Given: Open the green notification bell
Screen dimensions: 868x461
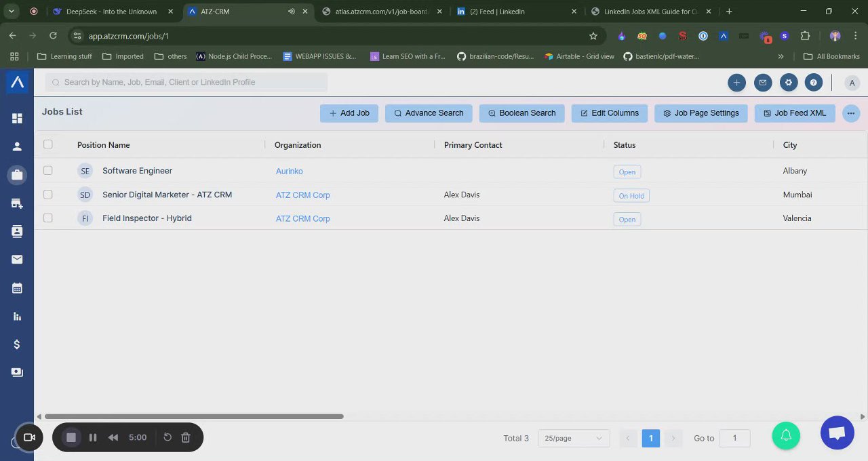Looking at the screenshot, I should [786, 435].
